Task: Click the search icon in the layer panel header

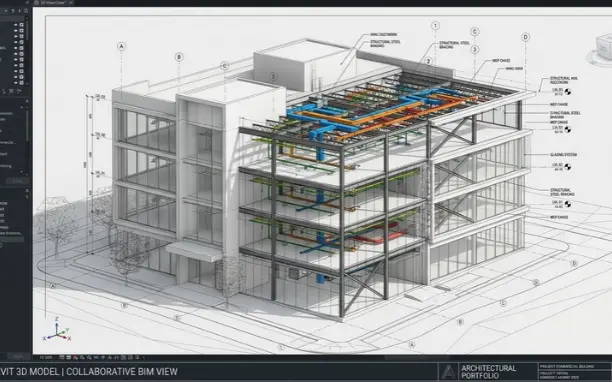Action: click(x=26, y=11)
